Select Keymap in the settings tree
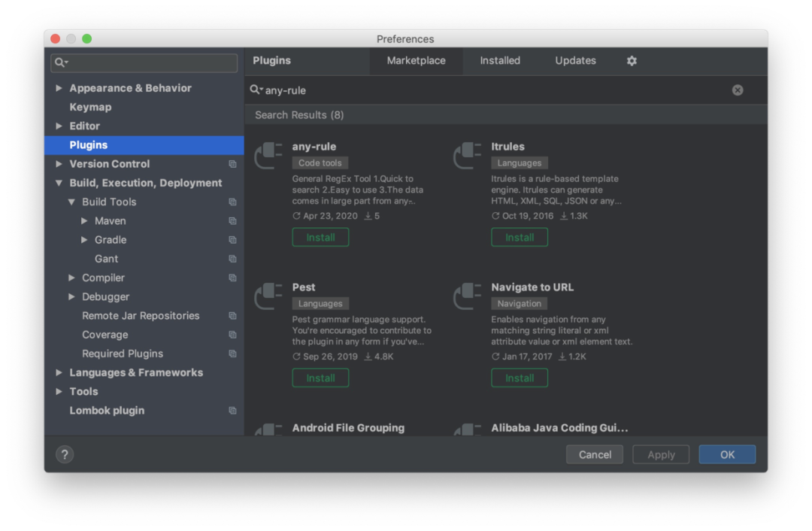The height and width of the screenshot is (531, 812). pyautogui.click(x=90, y=107)
